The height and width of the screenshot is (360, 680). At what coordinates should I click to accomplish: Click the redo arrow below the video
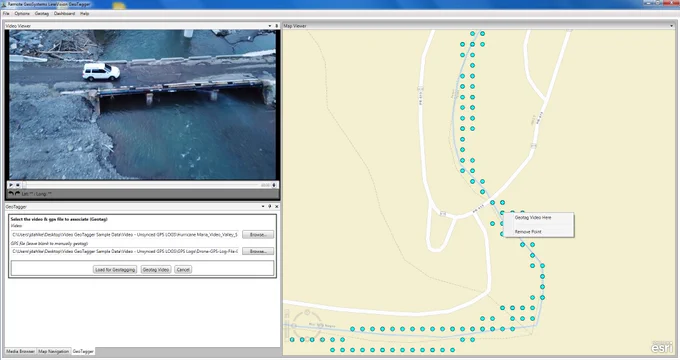(17, 193)
